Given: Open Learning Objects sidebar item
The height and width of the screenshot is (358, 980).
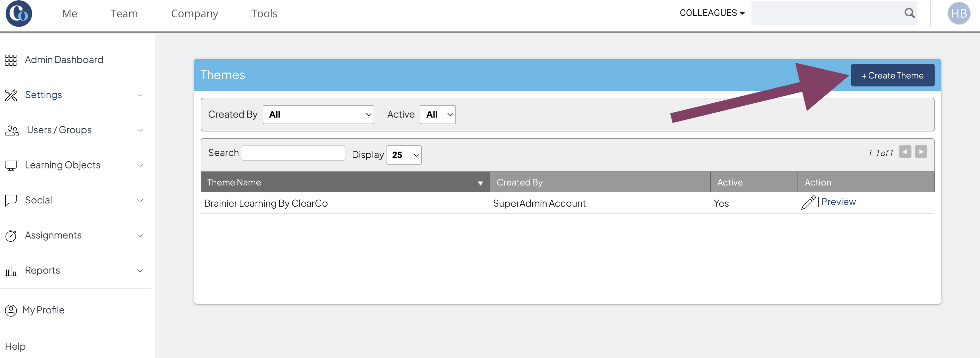Looking at the screenshot, I should (x=63, y=166).
